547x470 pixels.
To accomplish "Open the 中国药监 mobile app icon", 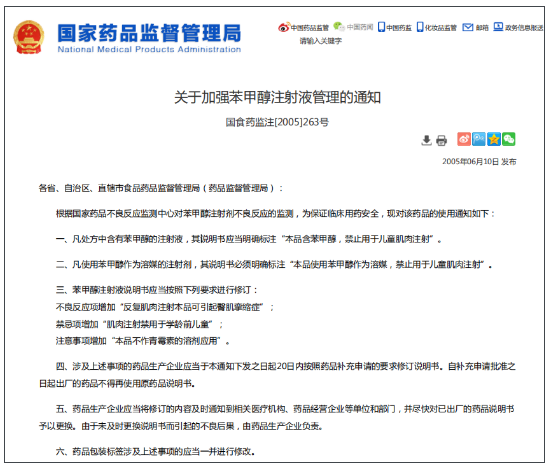I will tap(381, 27).
